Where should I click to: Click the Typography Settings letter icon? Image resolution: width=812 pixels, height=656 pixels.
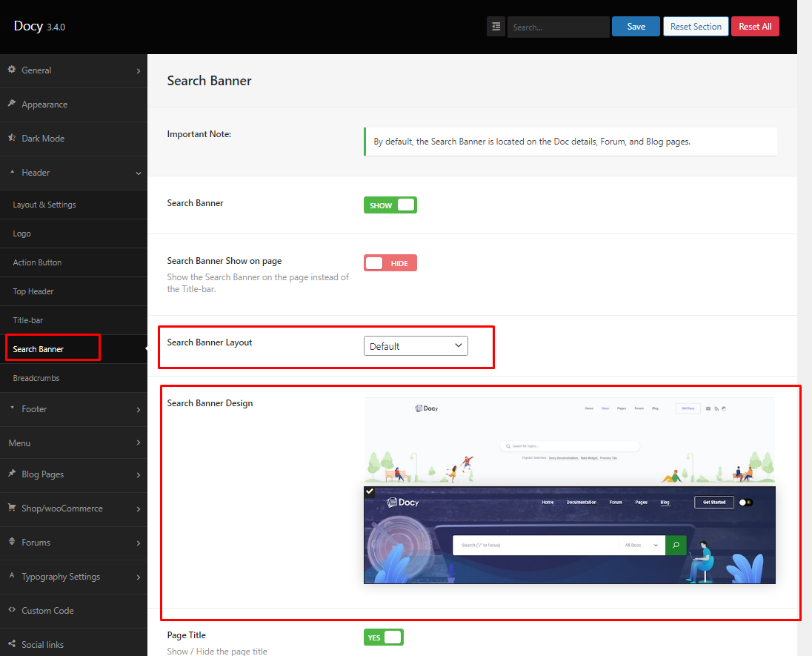pos(12,576)
